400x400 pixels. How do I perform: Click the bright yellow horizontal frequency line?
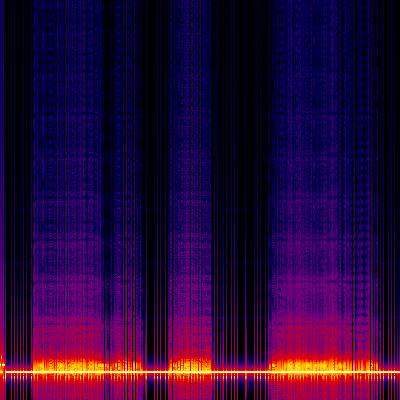[200, 371]
